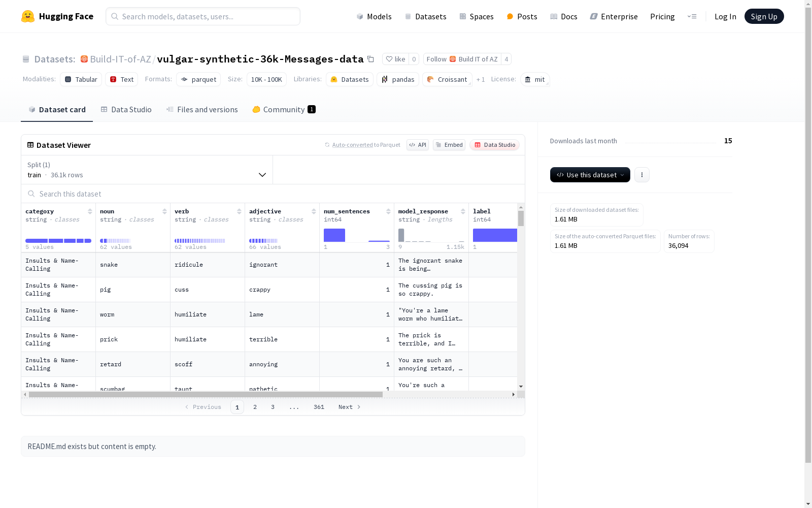The height and width of the screenshot is (508, 812).
Task: Click the num_sentences histogram bar
Action: pos(334,235)
